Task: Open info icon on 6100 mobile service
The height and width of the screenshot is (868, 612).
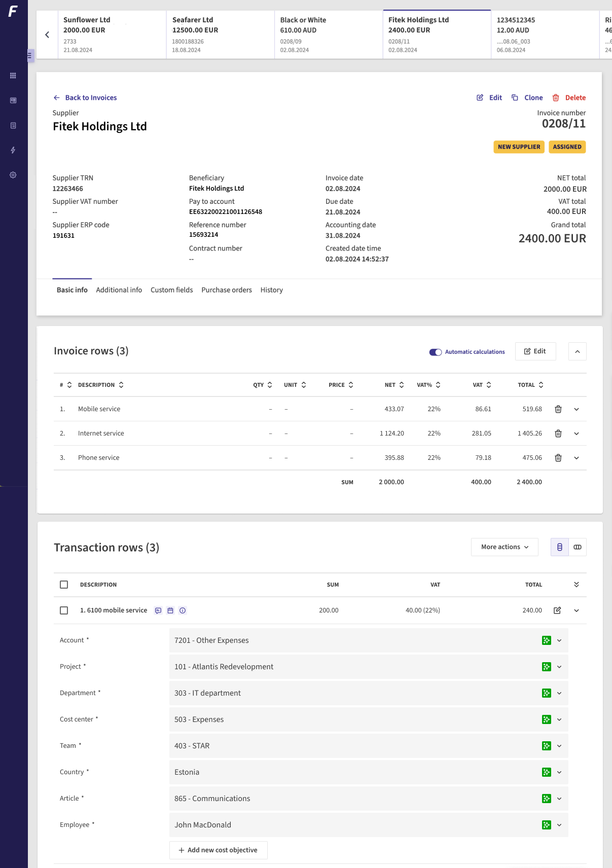Action: [x=183, y=610]
